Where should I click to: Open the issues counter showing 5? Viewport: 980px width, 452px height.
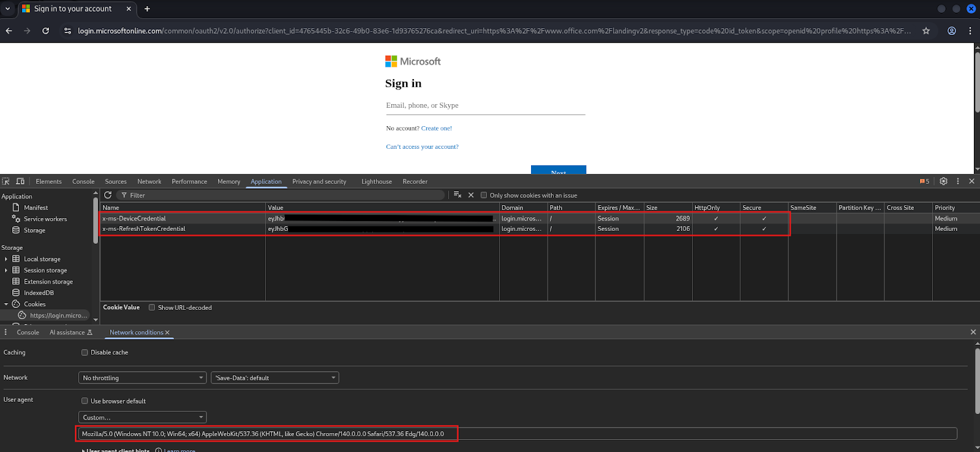[x=924, y=181]
